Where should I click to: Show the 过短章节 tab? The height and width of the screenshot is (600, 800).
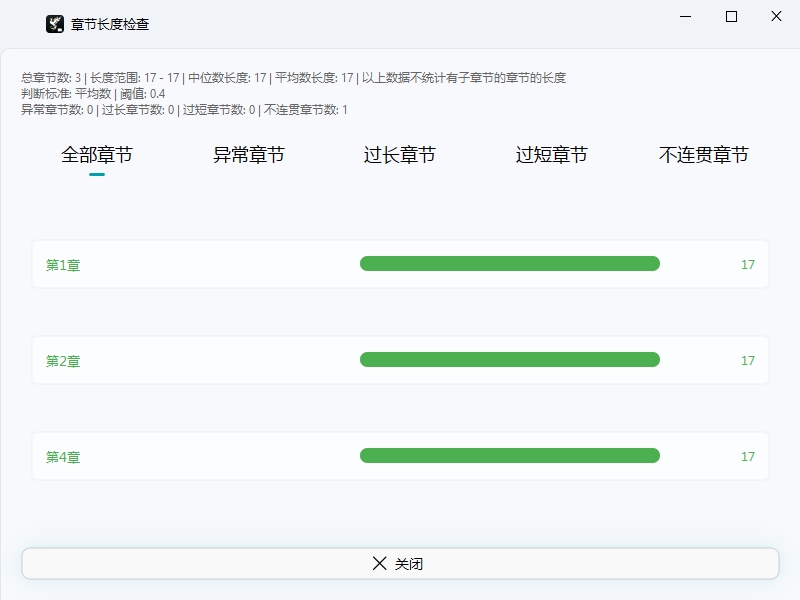click(x=551, y=155)
